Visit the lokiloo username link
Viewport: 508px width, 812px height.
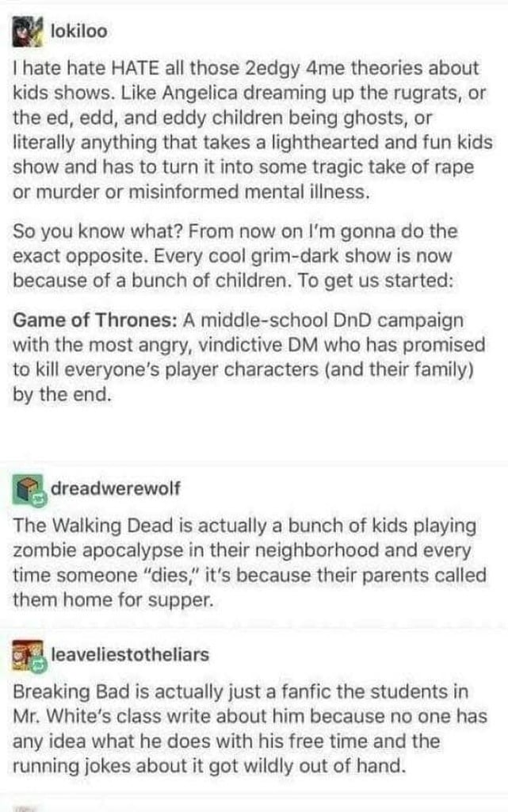(79, 31)
